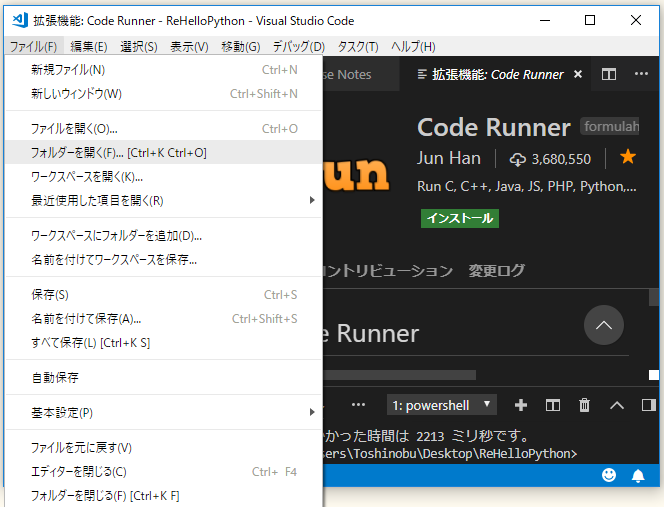
Task: Open the powershell terminal dropdown
Action: (442, 405)
